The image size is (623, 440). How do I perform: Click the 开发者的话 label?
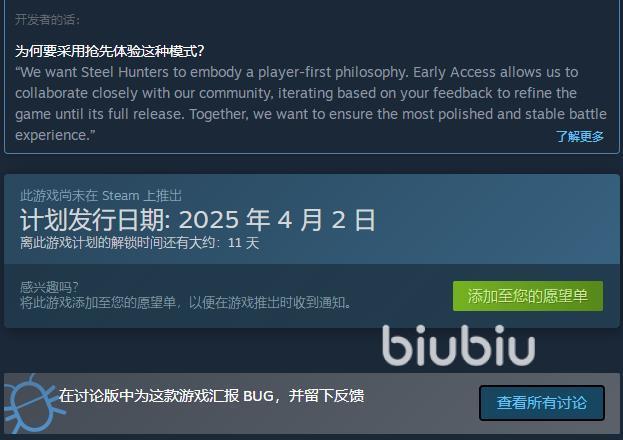tap(47, 19)
